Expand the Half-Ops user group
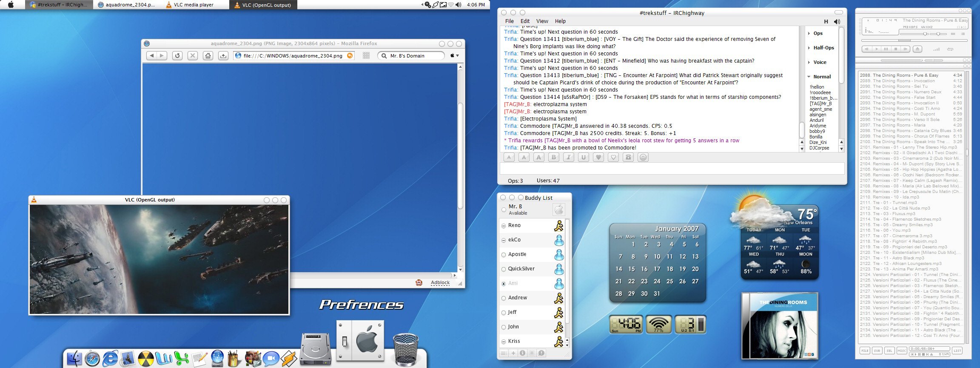The width and height of the screenshot is (980, 368). pyautogui.click(x=809, y=48)
